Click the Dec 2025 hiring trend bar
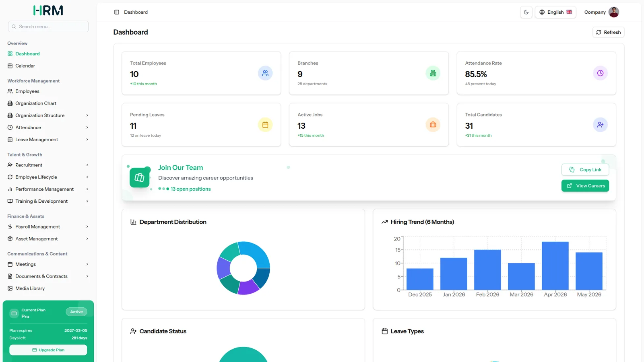 point(420,279)
